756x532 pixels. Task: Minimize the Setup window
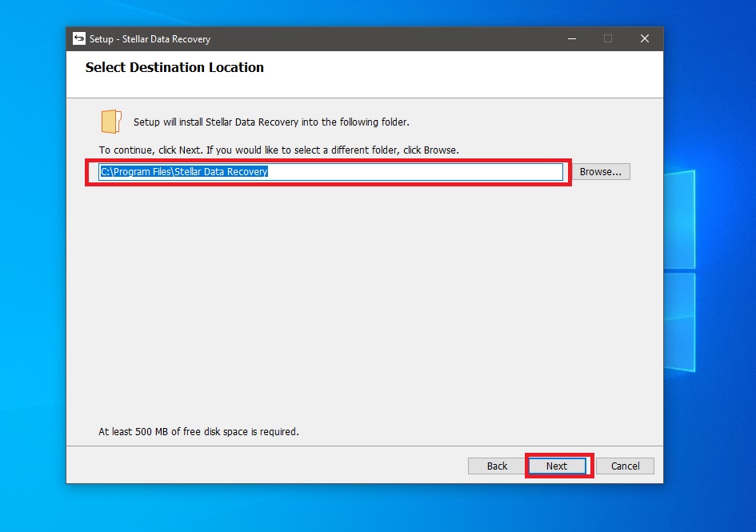(572, 38)
